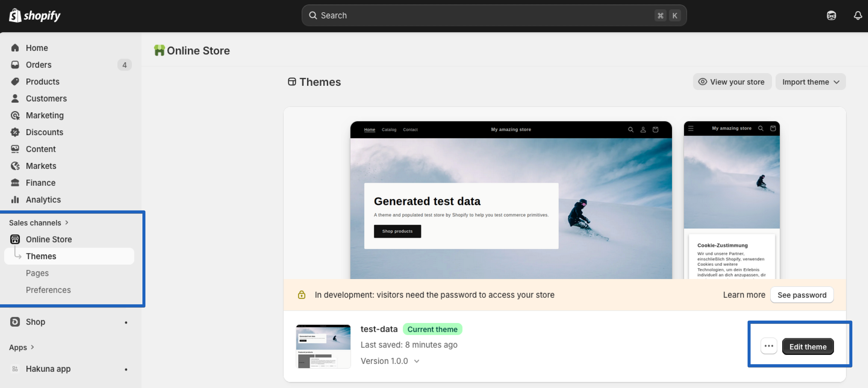Screen dimensions: 868x388
Task: Open the theme more actions ellipsis
Action: (x=769, y=346)
